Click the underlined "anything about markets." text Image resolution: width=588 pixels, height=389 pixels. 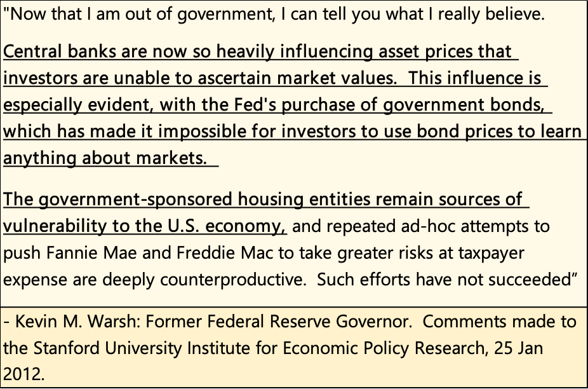[x=105, y=158]
